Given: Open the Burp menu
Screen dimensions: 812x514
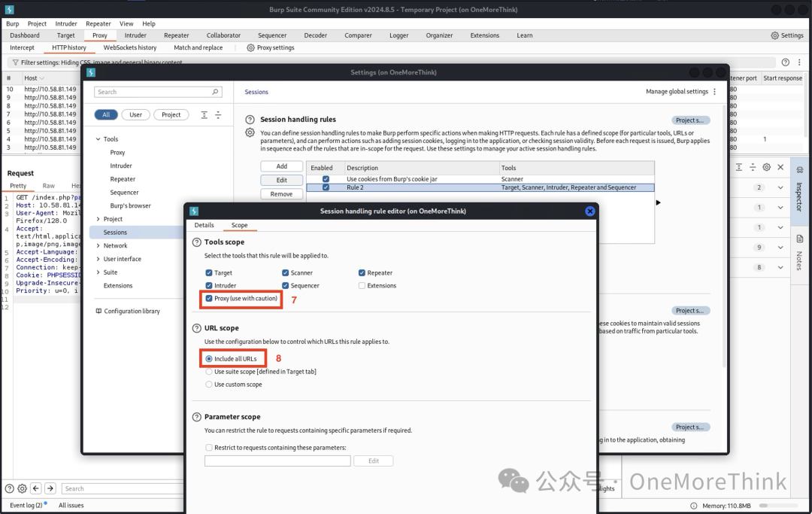Looking at the screenshot, I should pos(13,24).
